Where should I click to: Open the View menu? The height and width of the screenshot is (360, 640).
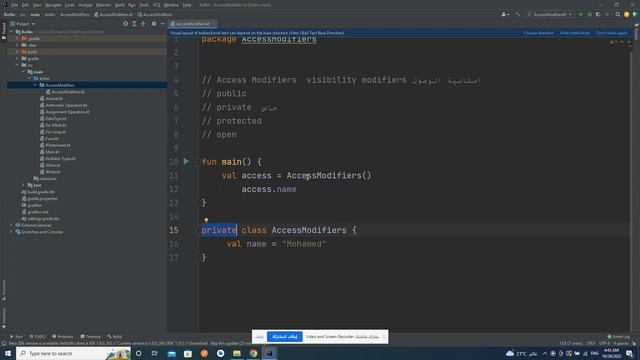tap(37, 5)
